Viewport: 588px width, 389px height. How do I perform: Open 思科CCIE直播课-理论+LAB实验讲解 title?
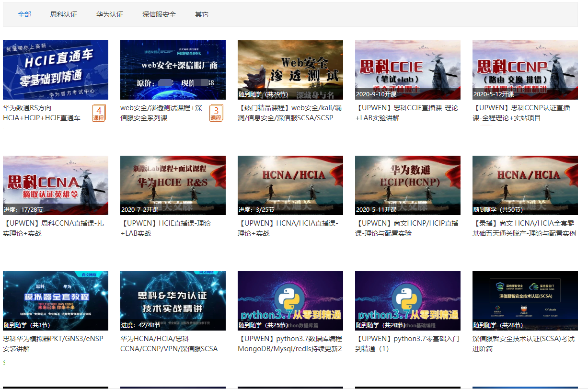pyautogui.click(x=406, y=113)
